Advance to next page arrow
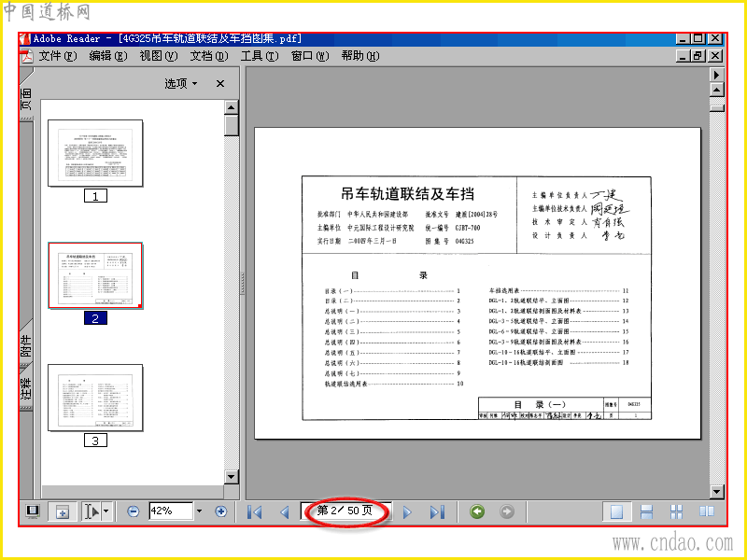Image resolution: width=747 pixels, height=560 pixels. [x=407, y=511]
